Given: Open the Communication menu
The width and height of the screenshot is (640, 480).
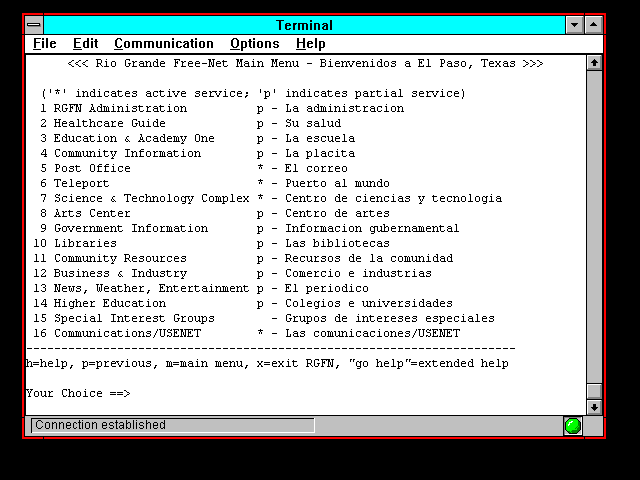Looking at the screenshot, I should (x=163, y=44).
